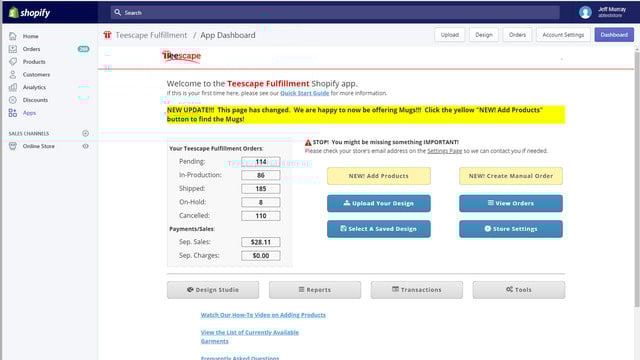640x360 pixels.
Task: Click NEW! Create Manual Order button
Action: coord(511,176)
